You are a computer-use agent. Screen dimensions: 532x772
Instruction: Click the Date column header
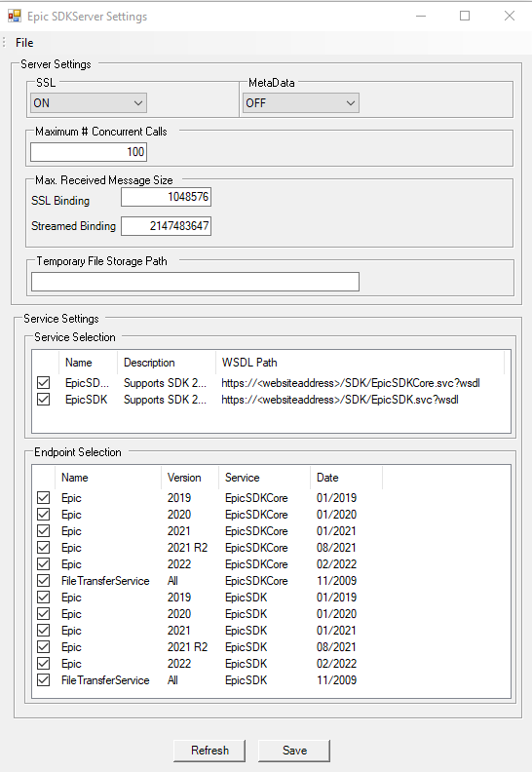pyautogui.click(x=347, y=478)
